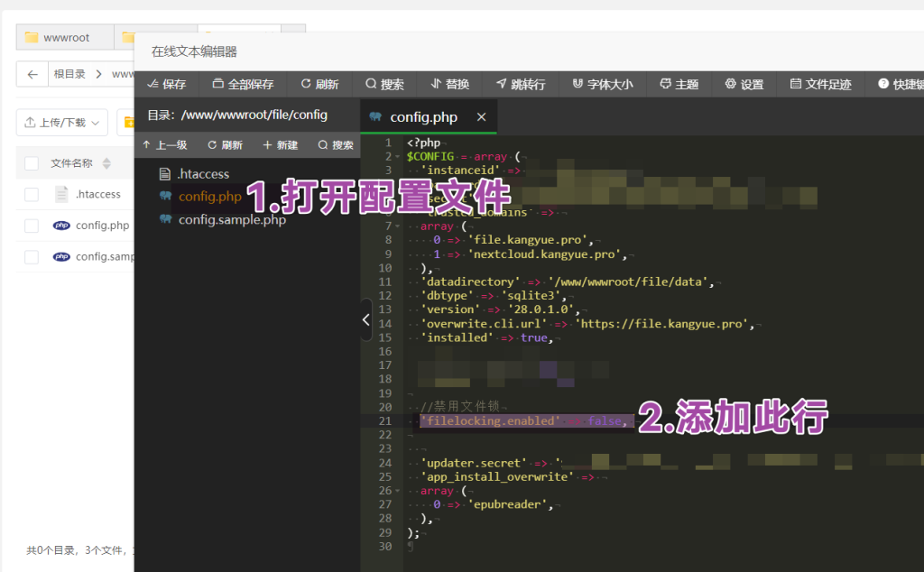The image size is (924, 572).
Task: Tick the checkbox for config.sample row
Action: click(32, 257)
